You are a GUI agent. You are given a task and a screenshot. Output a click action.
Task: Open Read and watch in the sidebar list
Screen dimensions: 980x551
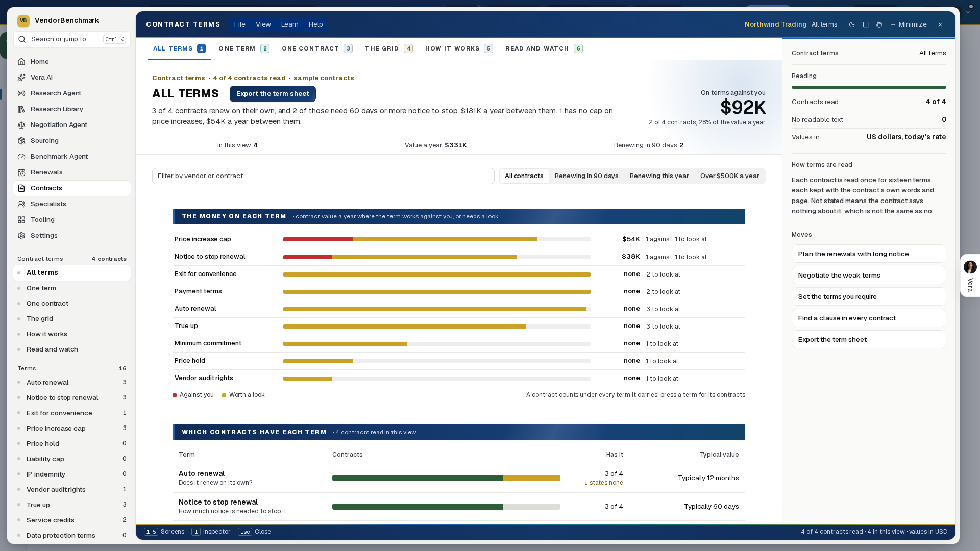72,349
